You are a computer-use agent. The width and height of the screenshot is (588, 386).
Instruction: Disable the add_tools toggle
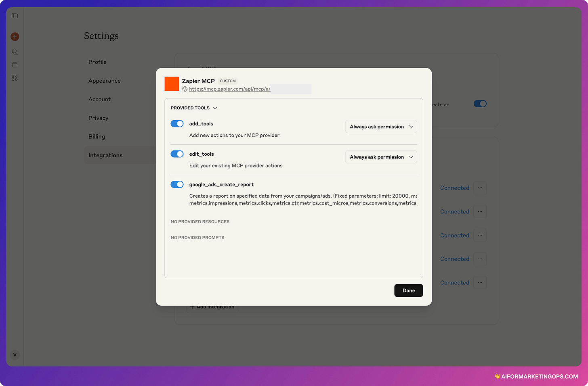pos(177,124)
